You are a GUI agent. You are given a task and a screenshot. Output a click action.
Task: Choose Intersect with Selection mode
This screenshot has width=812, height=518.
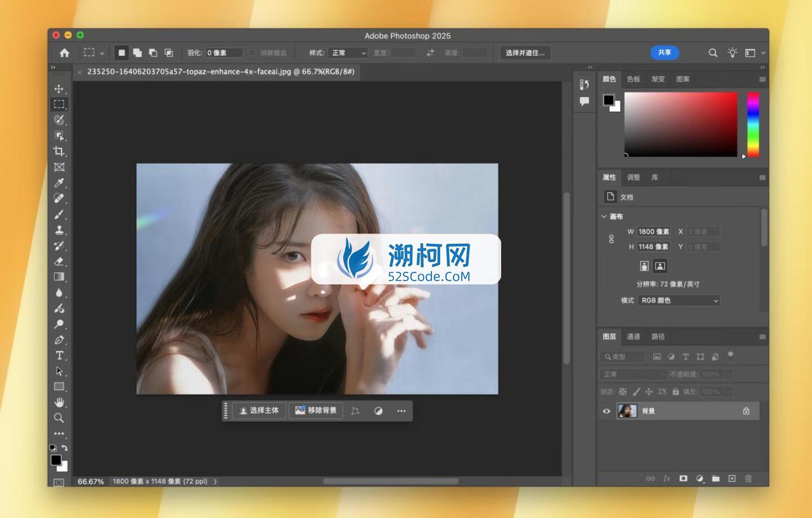(169, 53)
